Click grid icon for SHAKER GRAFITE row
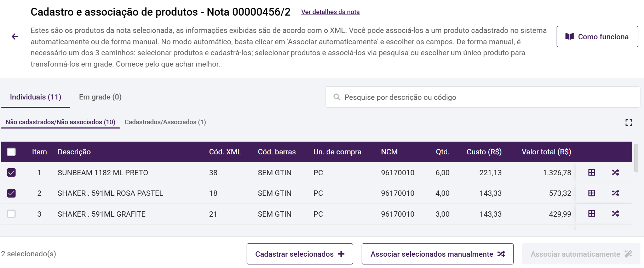The width and height of the screenshot is (644, 268). click(591, 213)
